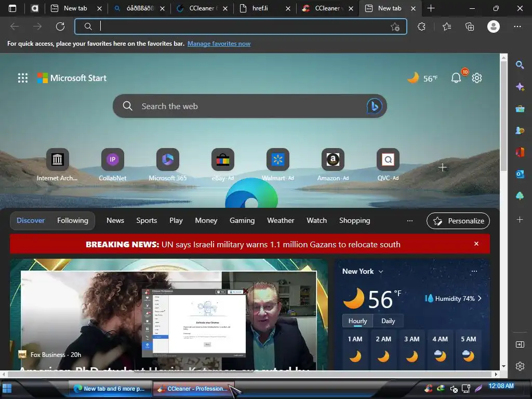Add this page to favorites star icon
Image resolution: width=532 pixels, height=399 pixels.
point(395,27)
